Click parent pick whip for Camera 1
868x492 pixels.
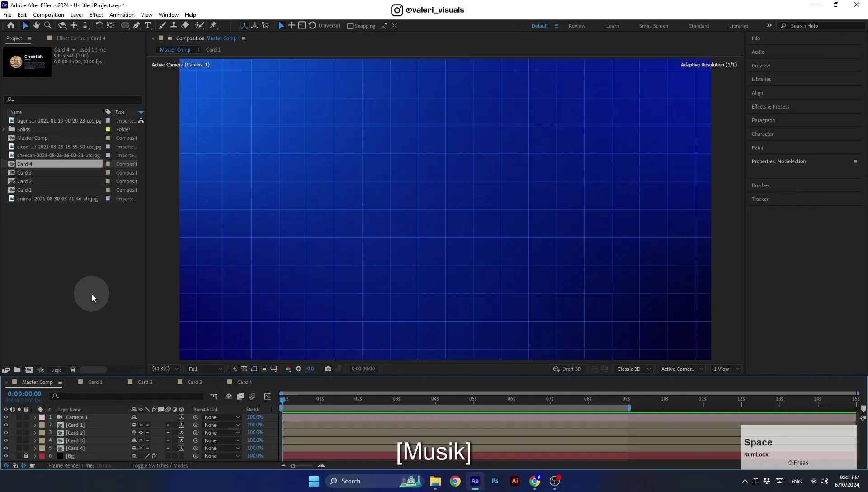click(196, 417)
